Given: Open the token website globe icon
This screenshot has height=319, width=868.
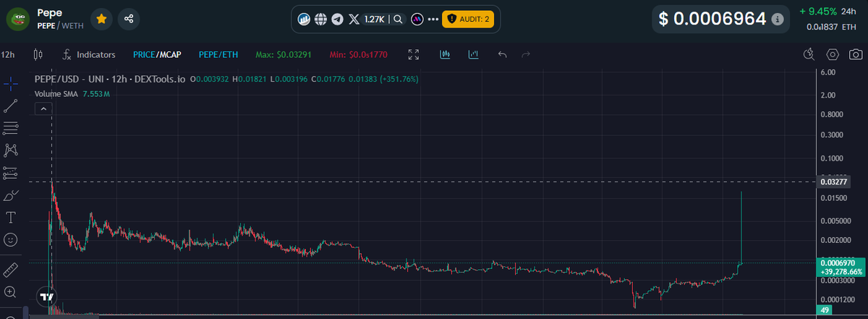Looking at the screenshot, I should click(x=320, y=20).
